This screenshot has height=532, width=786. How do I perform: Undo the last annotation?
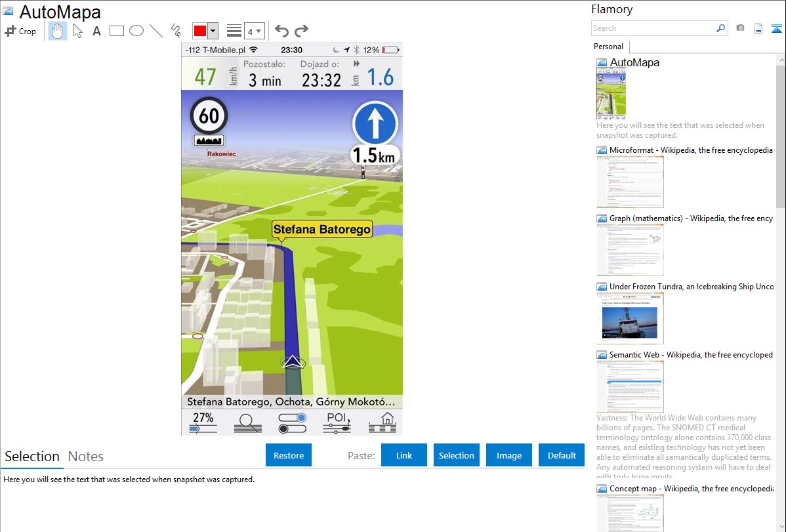(281, 31)
